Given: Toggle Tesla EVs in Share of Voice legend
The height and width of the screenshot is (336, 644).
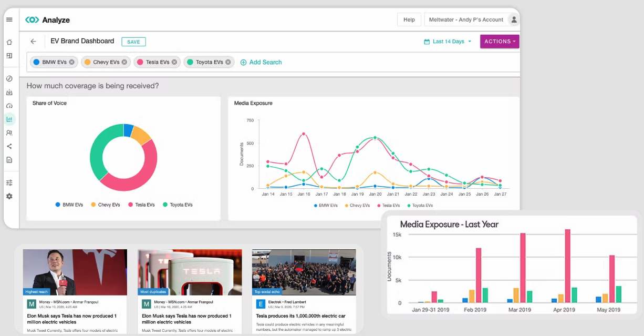Looking at the screenshot, I should pos(142,205).
